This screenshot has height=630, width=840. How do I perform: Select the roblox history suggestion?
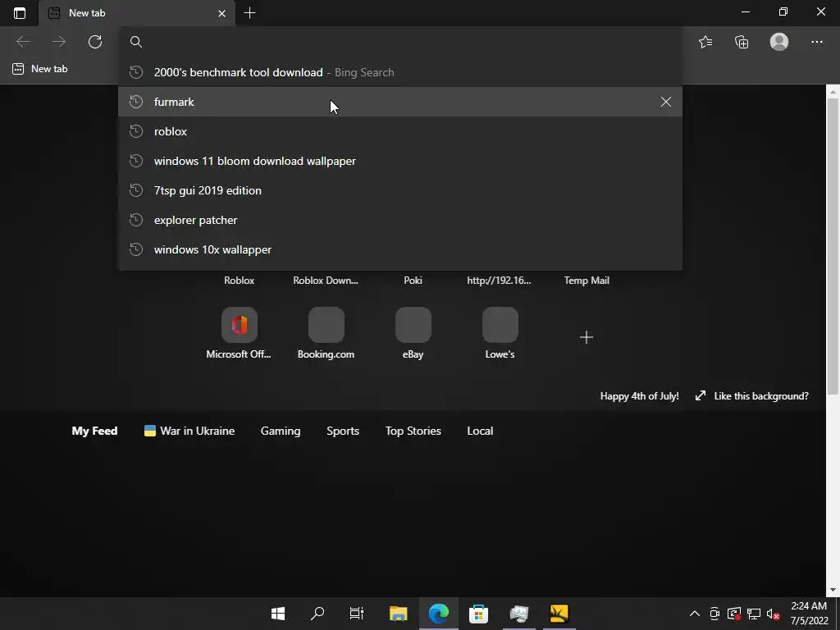coord(400,131)
